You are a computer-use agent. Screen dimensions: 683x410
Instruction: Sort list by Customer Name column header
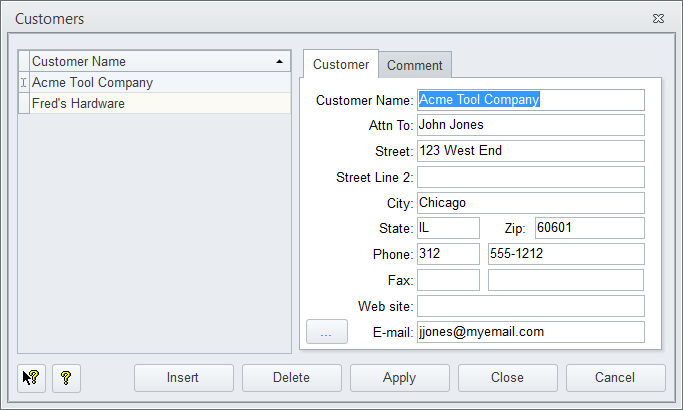click(x=155, y=62)
